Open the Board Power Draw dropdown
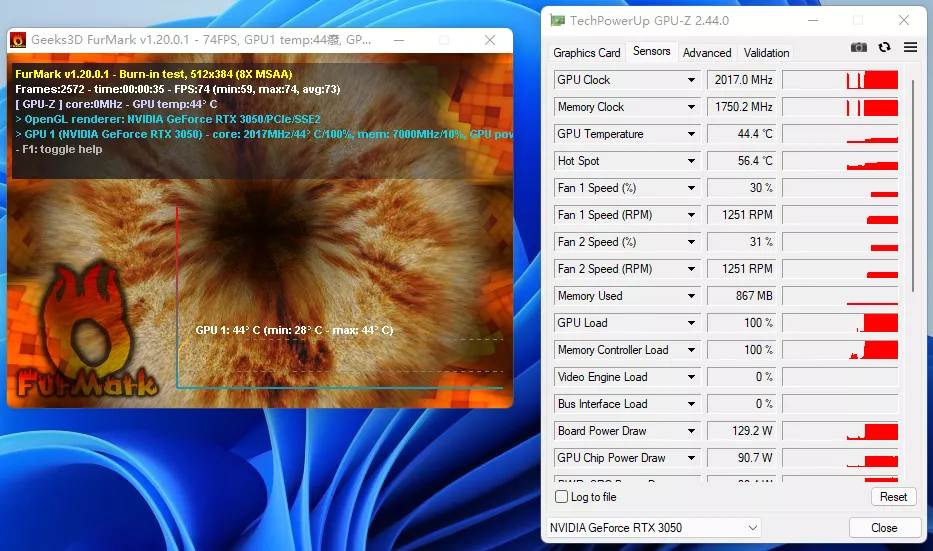Screen dimensions: 933x551 coord(691,431)
